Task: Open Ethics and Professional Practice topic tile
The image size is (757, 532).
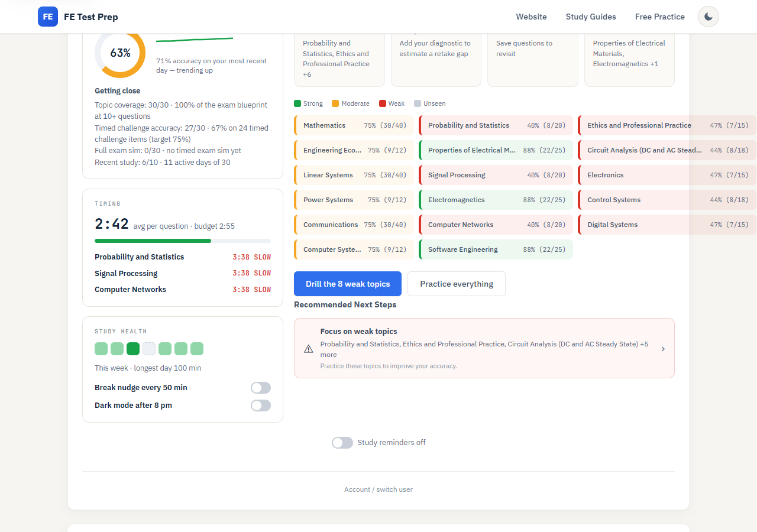Action: (x=667, y=125)
